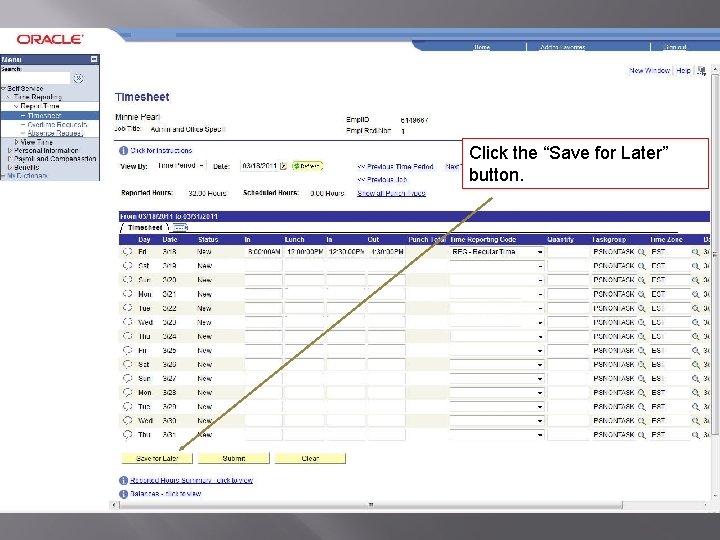Open comments bubble for Sat 3/19 row
Viewport: 720px width, 540px height.
(128, 265)
